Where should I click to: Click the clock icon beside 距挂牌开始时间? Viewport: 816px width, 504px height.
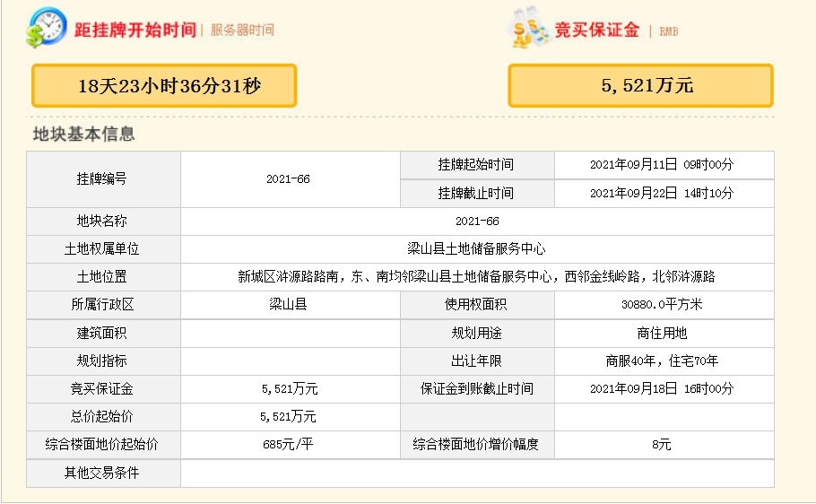[47, 28]
